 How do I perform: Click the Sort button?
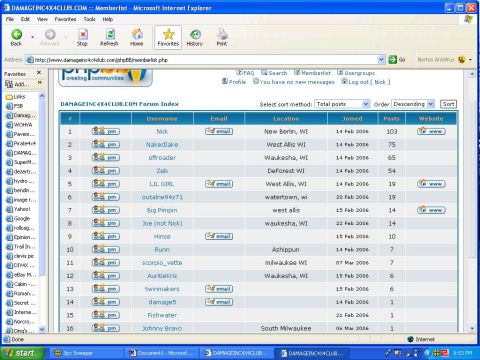coord(448,104)
